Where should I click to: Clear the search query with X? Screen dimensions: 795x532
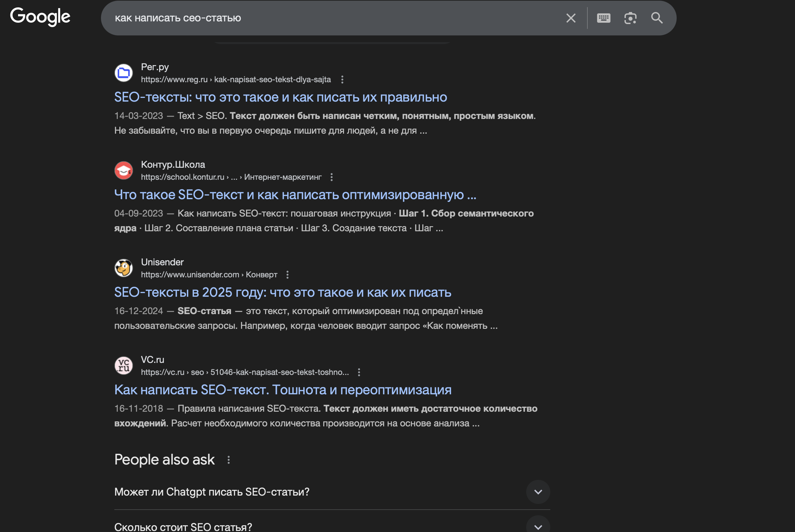pos(571,18)
